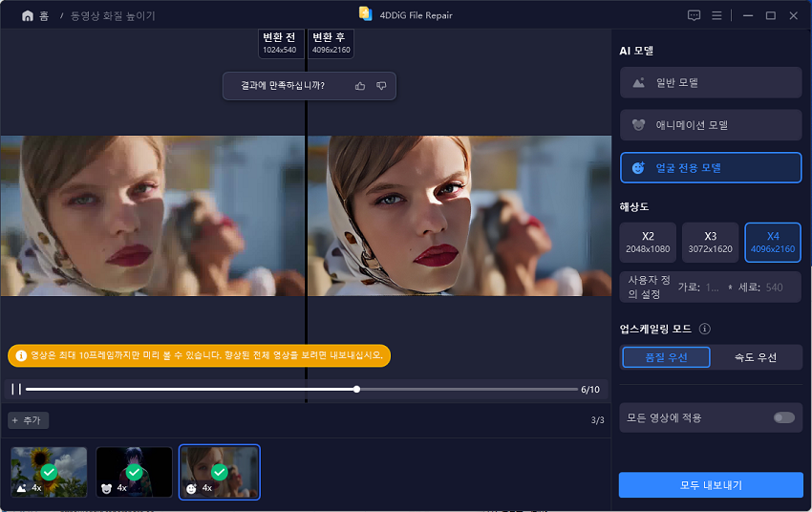Click the orange preview limit warning icon
812x512 pixels.
coord(21,355)
